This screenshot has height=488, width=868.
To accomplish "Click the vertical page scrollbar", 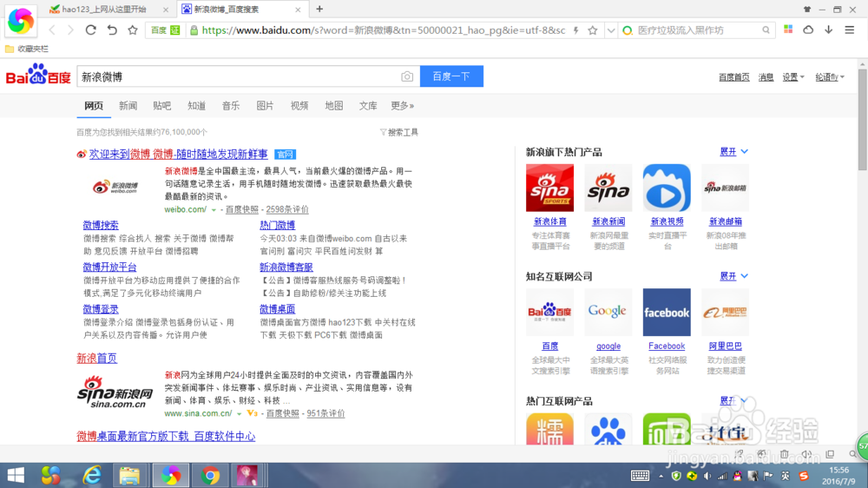I will pos(863,119).
